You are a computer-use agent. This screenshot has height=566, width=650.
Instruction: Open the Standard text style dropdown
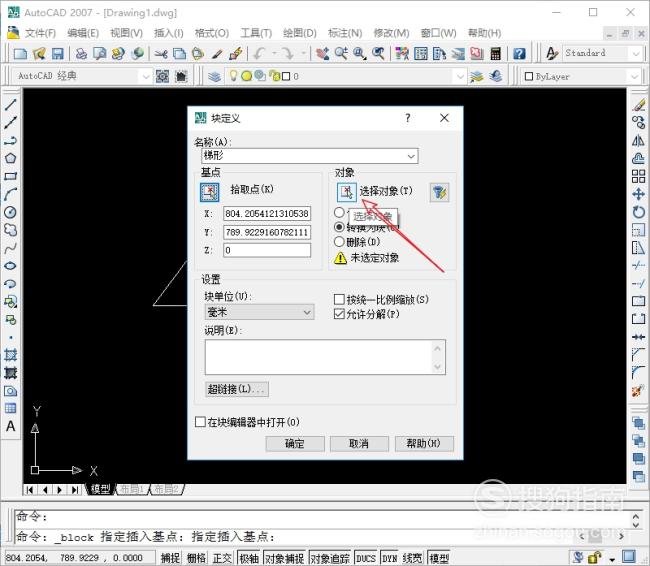click(636, 53)
